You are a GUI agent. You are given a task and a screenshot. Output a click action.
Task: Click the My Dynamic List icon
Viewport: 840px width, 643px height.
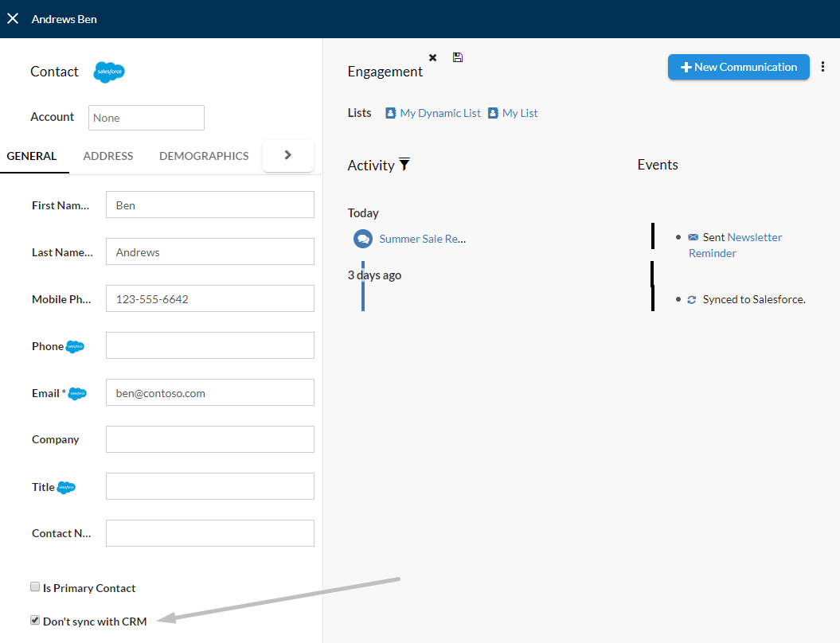coord(391,113)
